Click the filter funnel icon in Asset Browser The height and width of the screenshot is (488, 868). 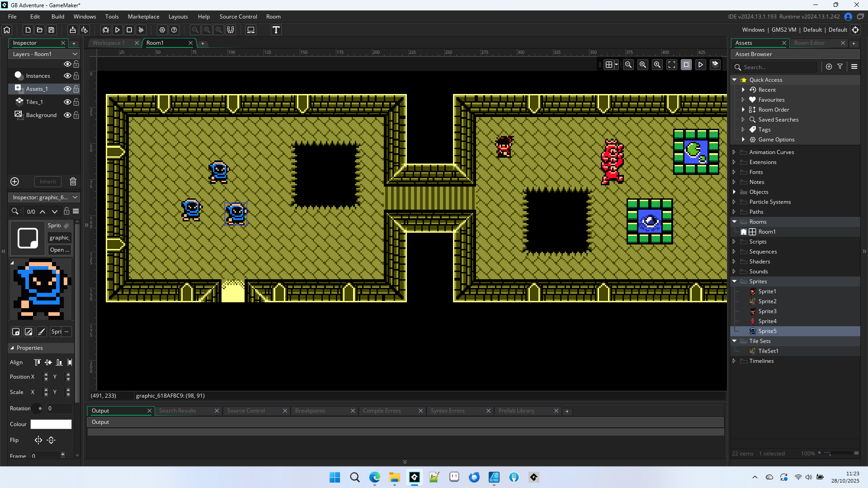pos(840,66)
